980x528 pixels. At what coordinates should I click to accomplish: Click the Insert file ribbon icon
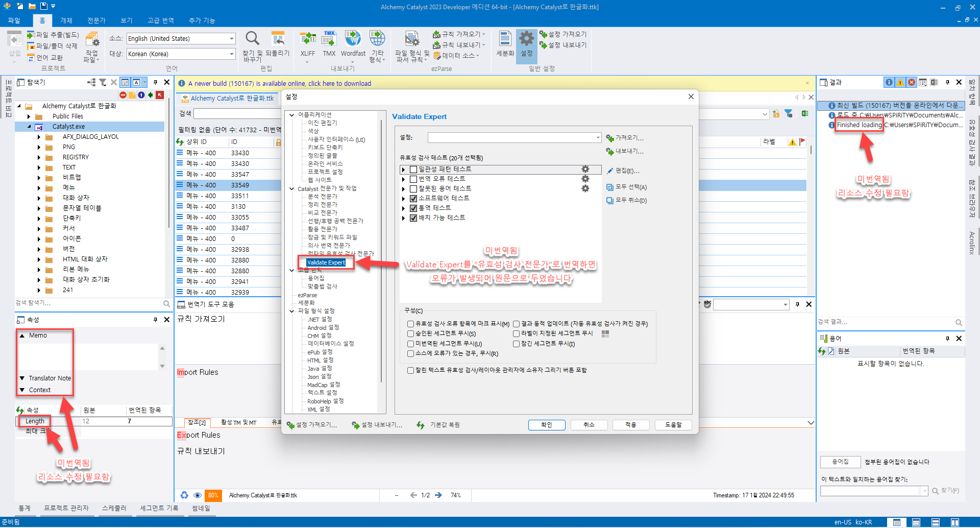click(x=15, y=44)
